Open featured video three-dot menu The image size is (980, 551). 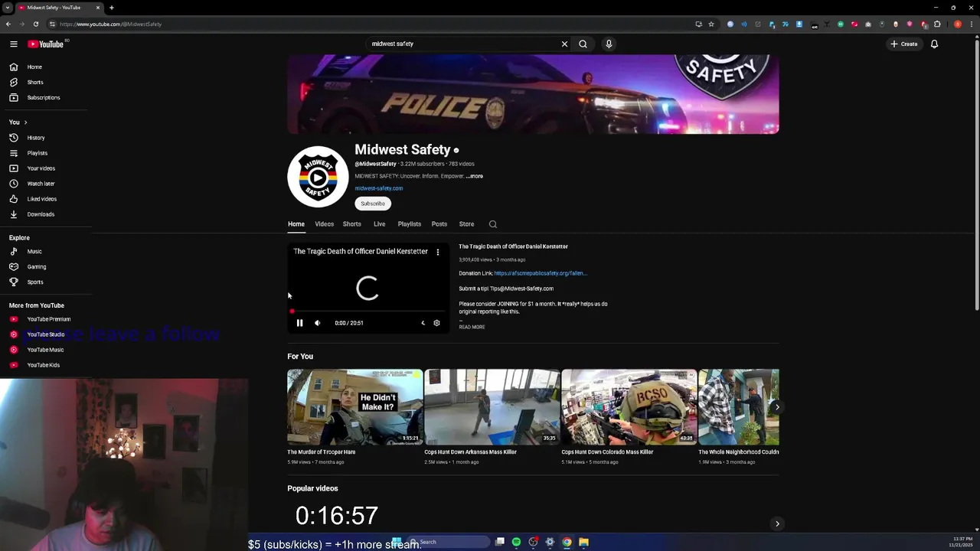coord(438,252)
